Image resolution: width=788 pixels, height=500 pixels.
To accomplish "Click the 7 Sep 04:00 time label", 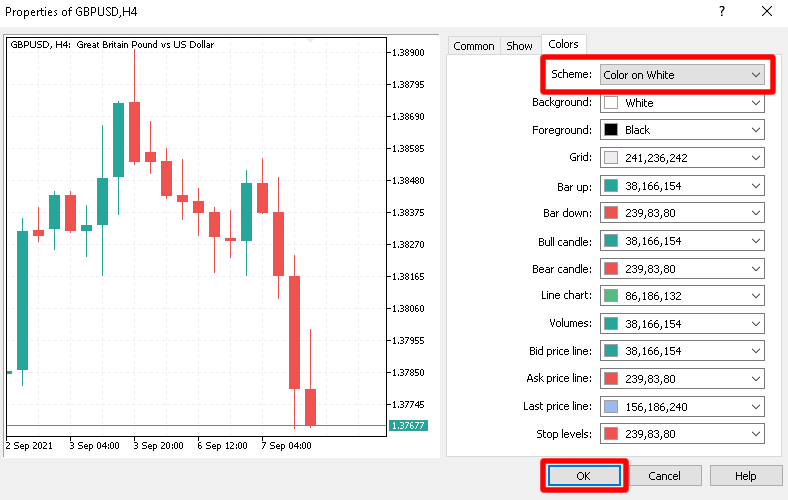I will [286, 445].
